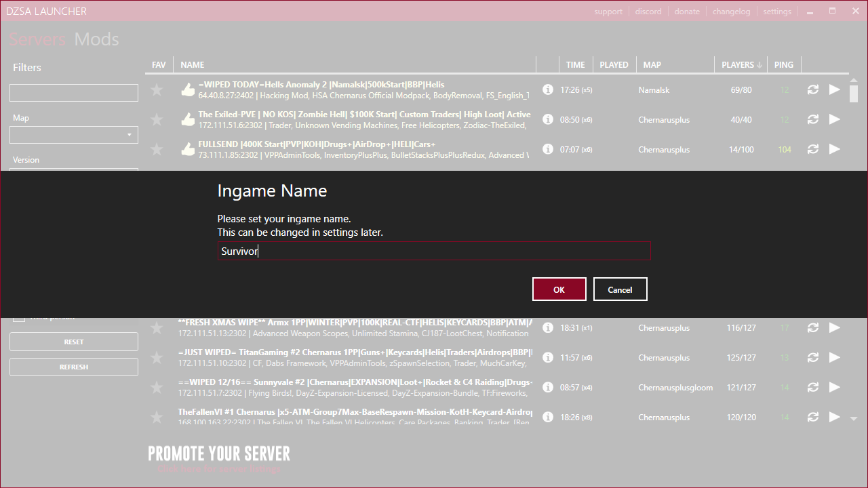Click info icon for TitanGaming #2 server
The height and width of the screenshot is (488, 868).
coord(548,357)
